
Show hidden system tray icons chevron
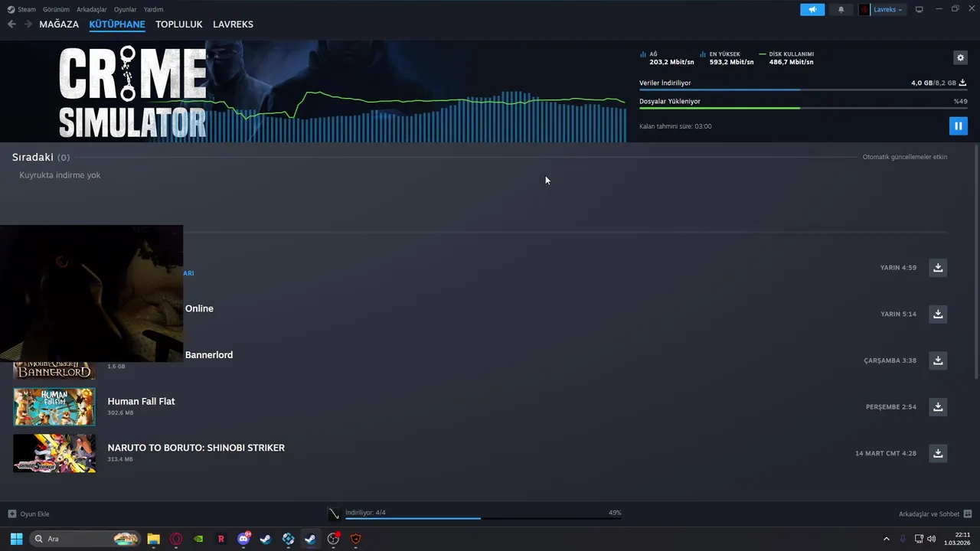(887, 539)
